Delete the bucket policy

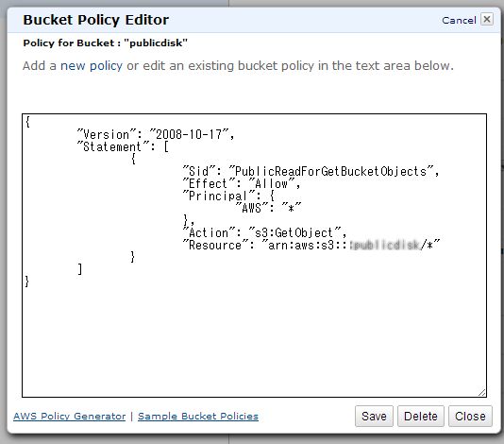(420, 416)
